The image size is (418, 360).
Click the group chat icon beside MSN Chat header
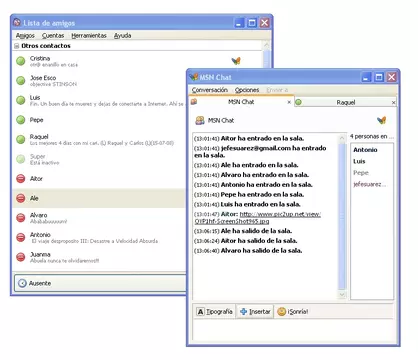tap(200, 120)
